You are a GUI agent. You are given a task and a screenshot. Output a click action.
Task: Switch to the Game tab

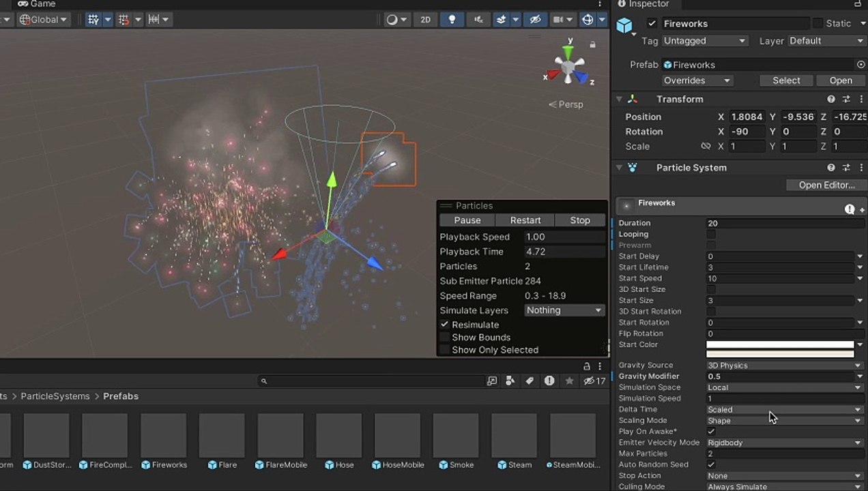(x=38, y=4)
